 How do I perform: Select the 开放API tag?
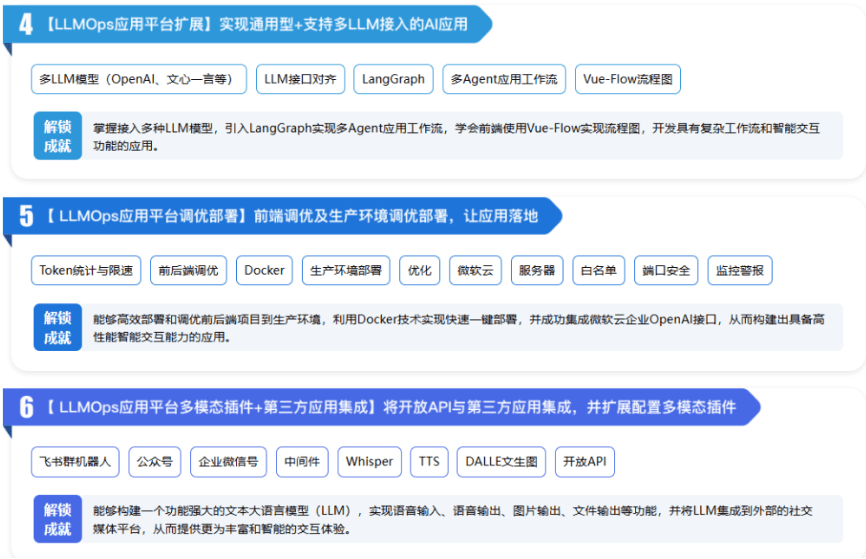click(x=584, y=461)
